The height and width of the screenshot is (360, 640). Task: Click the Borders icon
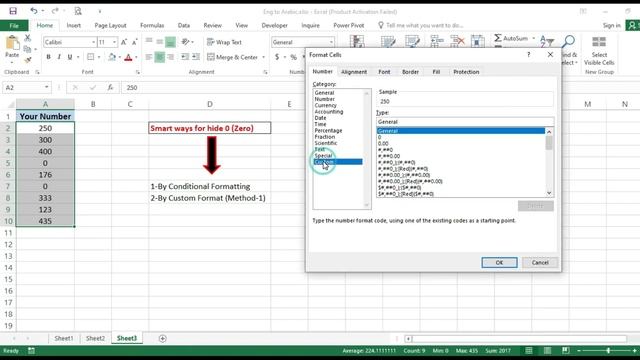pyautogui.click(x=91, y=57)
